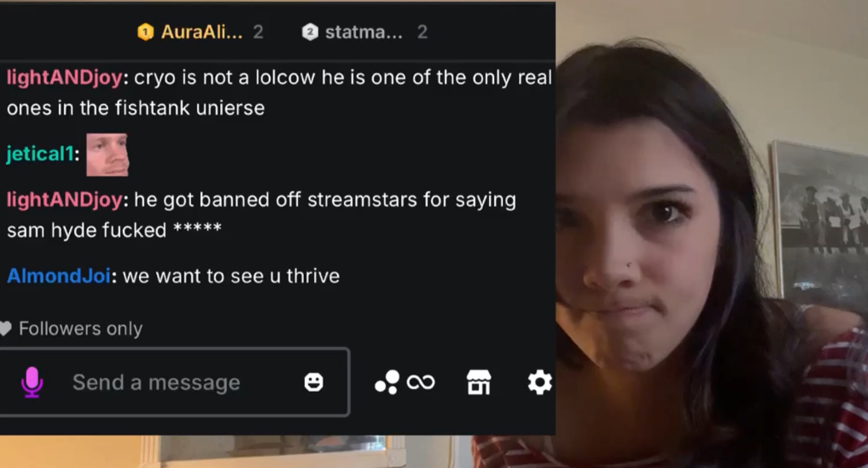
Task: Click the Followers only heart icon
Action: tap(5, 328)
